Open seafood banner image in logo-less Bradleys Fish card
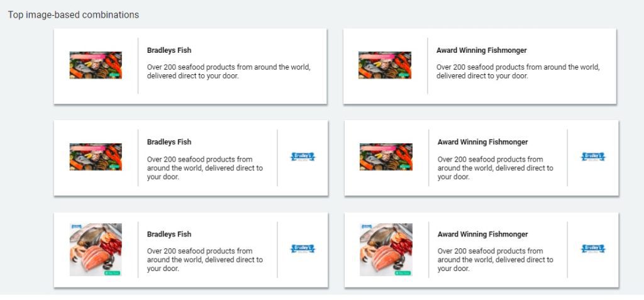The width and height of the screenshot is (644, 300). pyautogui.click(x=96, y=65)
